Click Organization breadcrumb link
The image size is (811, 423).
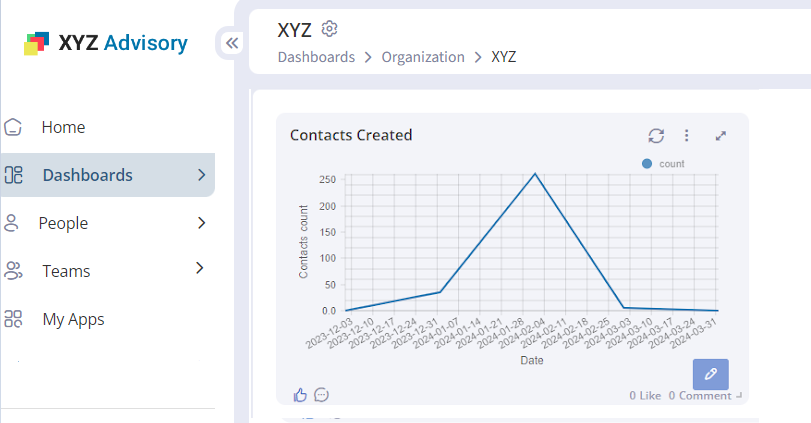[423, 57]
